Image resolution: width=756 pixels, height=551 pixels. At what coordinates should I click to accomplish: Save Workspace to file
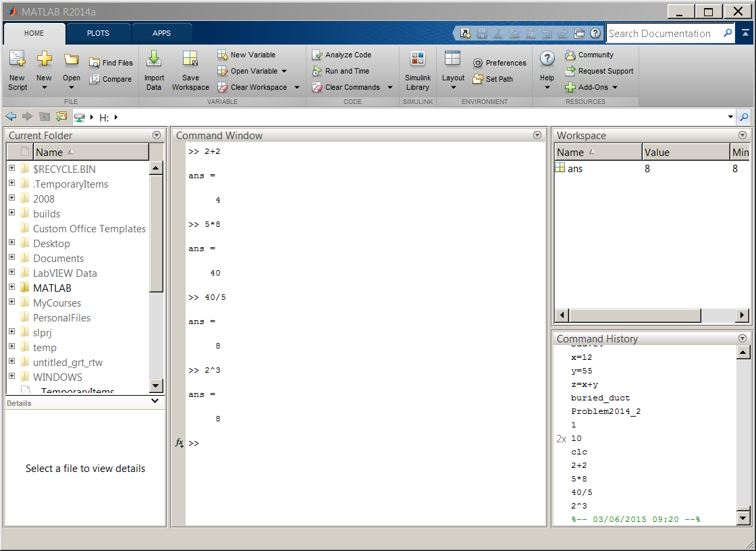coord(190,70)
